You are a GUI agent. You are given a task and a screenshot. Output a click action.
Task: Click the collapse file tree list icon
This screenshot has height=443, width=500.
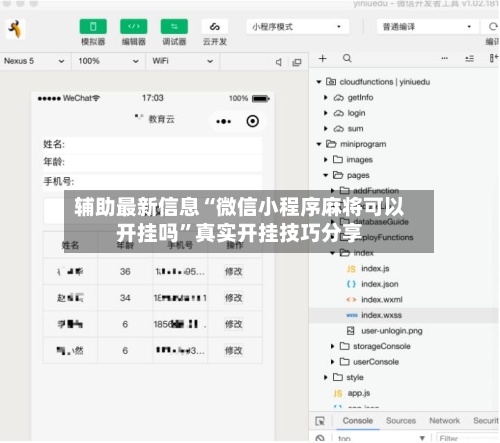pyautogui.click(x=469, y=59)
